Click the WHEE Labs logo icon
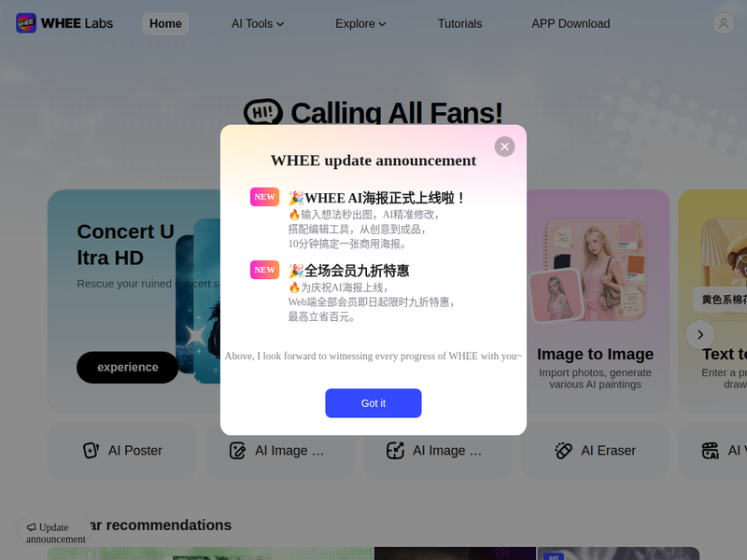 coord(26,22)
